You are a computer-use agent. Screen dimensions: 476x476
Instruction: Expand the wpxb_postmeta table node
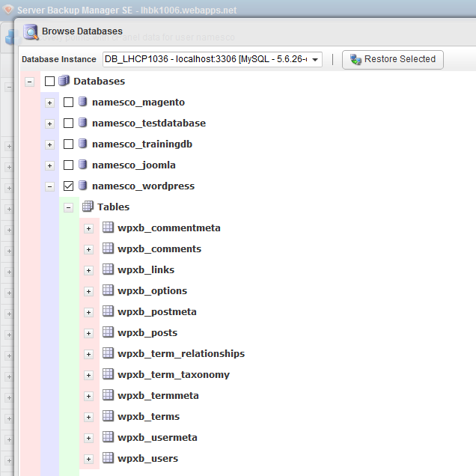coord(88,312)
